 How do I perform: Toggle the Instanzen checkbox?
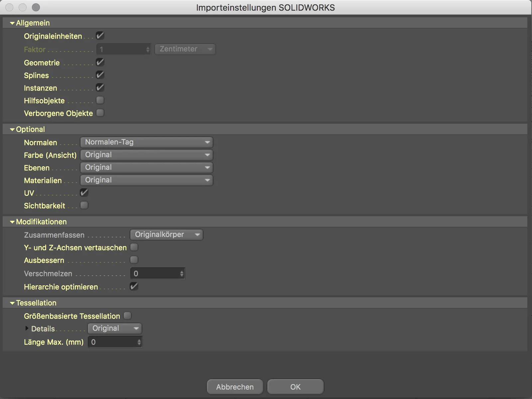coord(100,87)
